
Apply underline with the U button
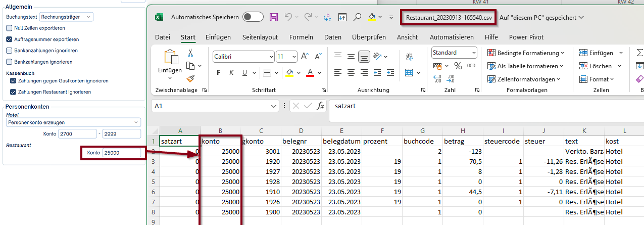pos(245,72)
